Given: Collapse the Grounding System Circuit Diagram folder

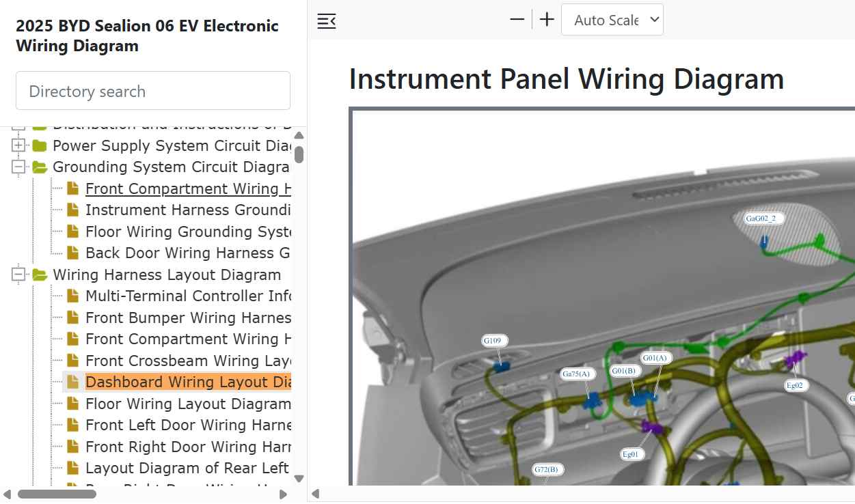Looking at the screenshot, I should pyautogui.click(x=18, y=167).
